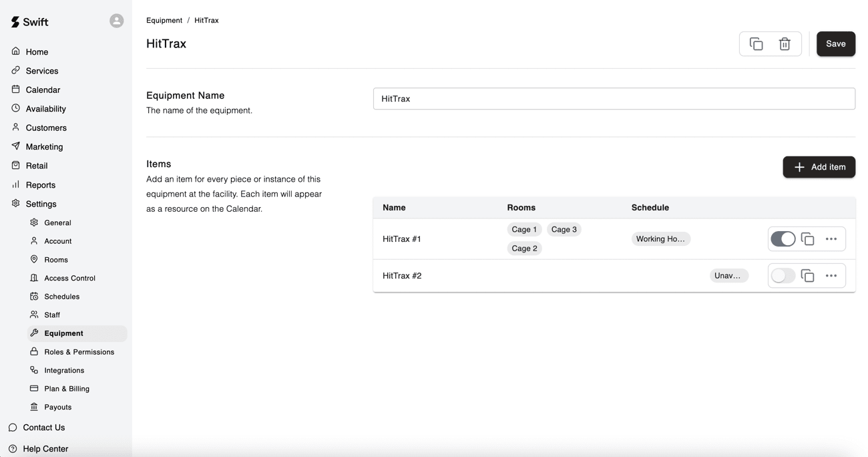The height and width of the screenshot is (457, 868).
Task: Click the Roles & Permissions lock icon
Action: click(34, 351)
